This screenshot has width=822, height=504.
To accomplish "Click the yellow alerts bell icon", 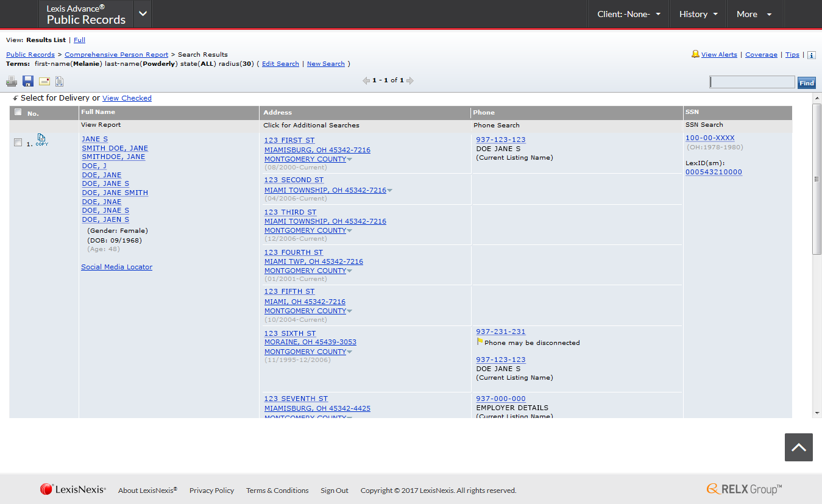I will (695, 54).
